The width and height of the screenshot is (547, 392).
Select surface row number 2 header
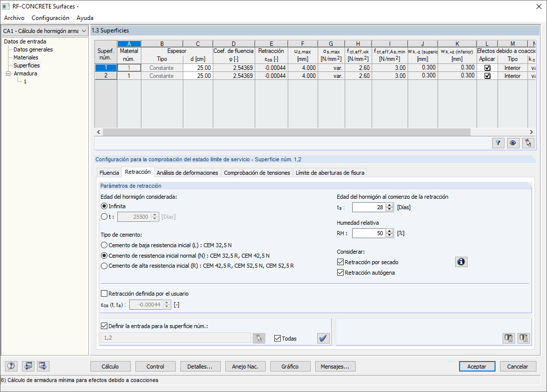(106, 76)
